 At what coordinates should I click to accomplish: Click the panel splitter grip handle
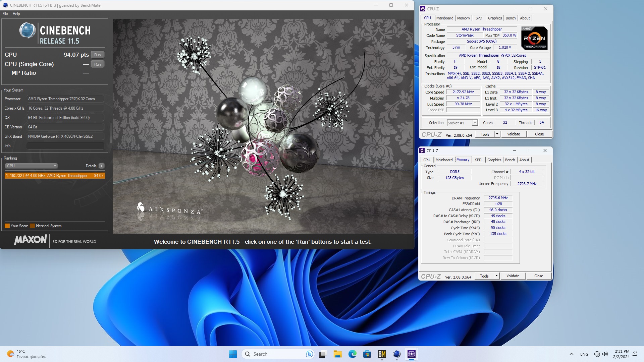pyautogui.click(x=111, y=133)
